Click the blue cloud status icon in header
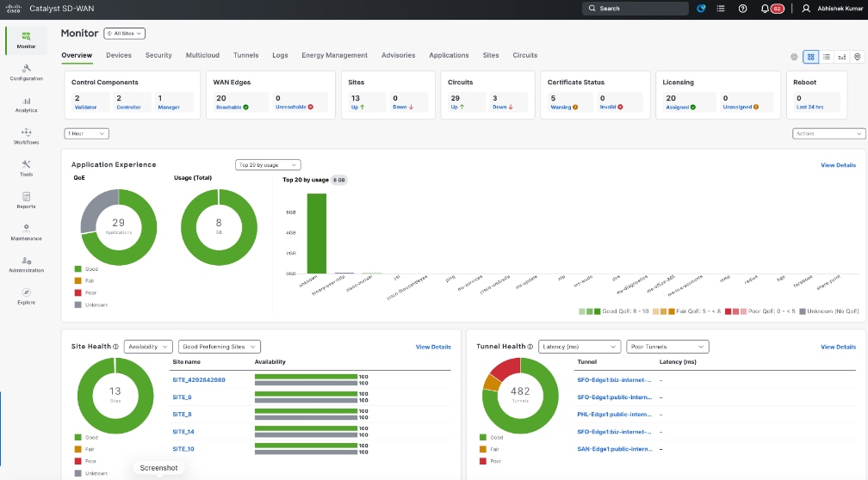Screen dimensions: 868x480 pyautogui.click(x=701, y=9)
